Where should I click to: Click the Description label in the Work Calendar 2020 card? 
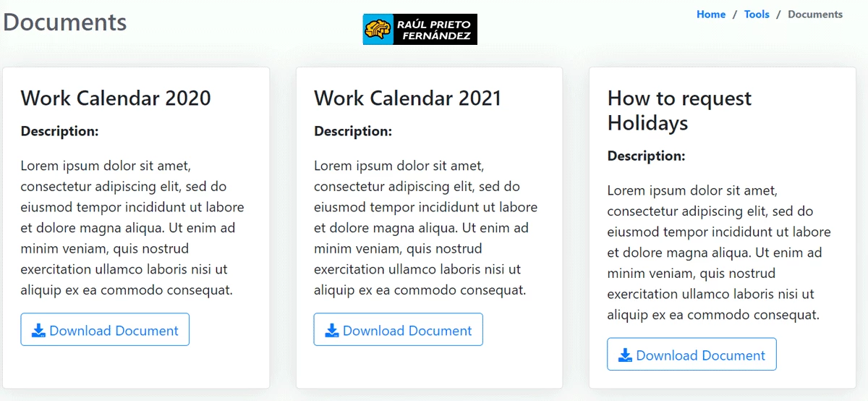(x=59, y=132)
